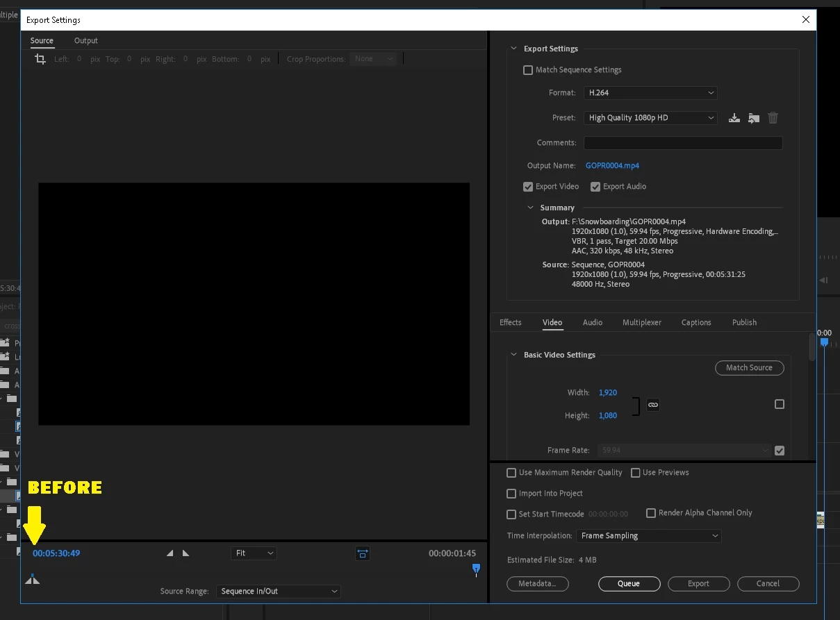This screenshot has height=620, width=840.
Task: Enable Match Sequence Settings checkbox
Action: (528, 70)
